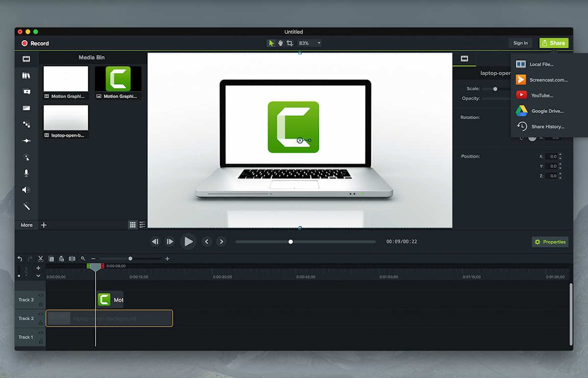The image size is (588, 378).
Task: Toggle the lock on Track 2
Action: tap(41, 323)
